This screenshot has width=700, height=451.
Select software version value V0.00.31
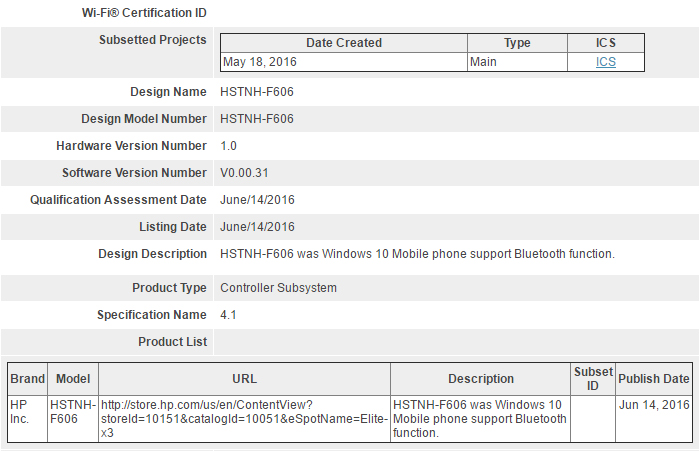click(244, 173)
